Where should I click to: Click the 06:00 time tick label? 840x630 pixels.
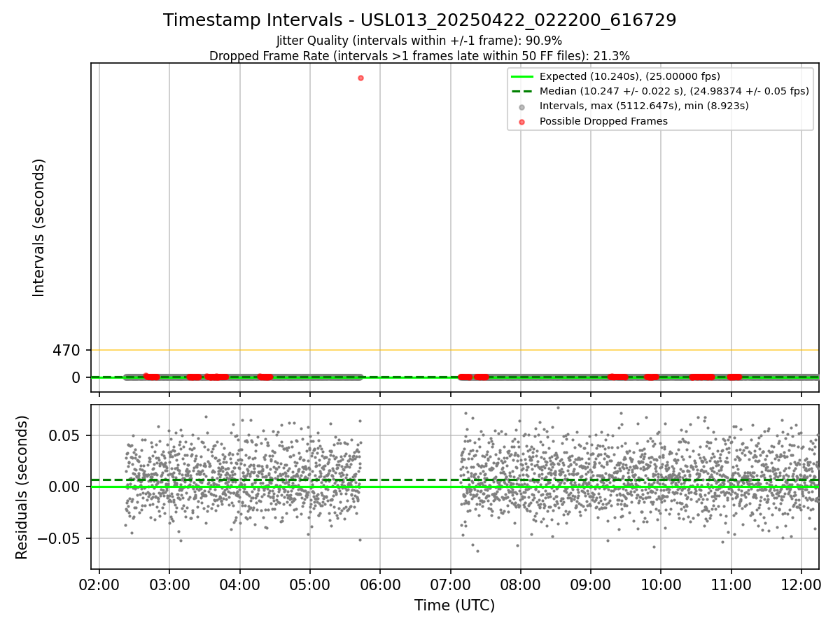[x=380, y=584]
